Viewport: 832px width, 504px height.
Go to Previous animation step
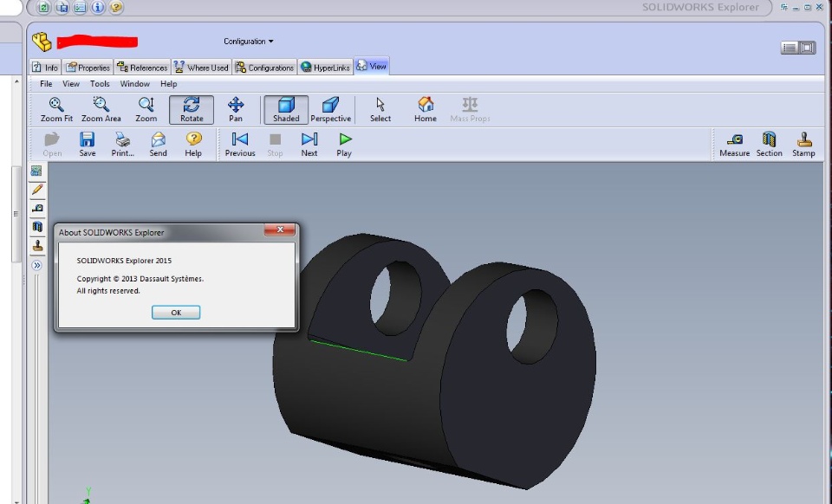pyautogui.click(x=240, y=144)
